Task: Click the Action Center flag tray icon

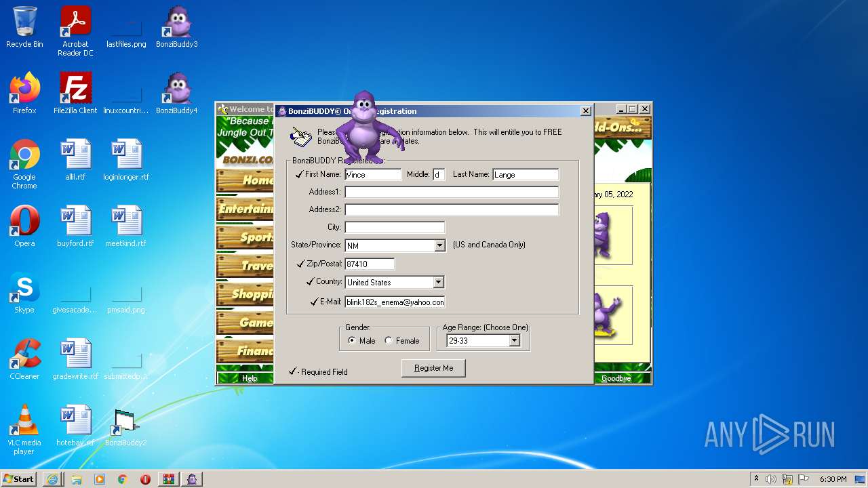Action: point(804,479)
